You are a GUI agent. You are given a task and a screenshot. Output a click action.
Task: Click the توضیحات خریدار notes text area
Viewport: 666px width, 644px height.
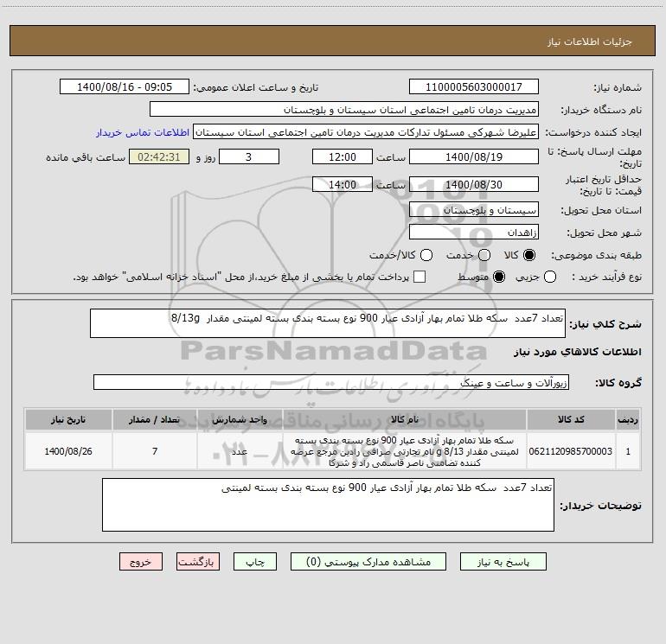point(328,505)
